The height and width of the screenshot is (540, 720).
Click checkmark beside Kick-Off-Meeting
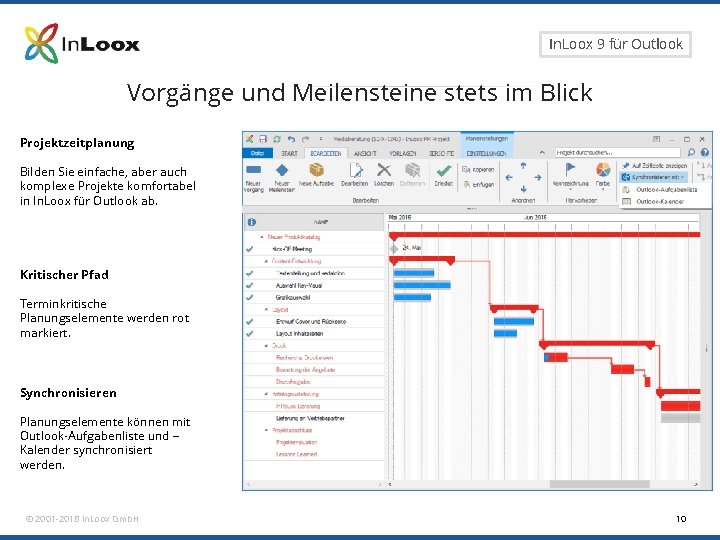pos(249,249)
